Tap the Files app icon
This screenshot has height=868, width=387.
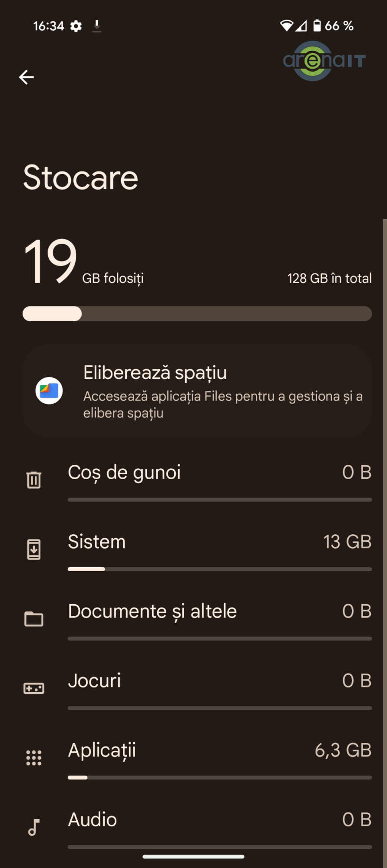pyautogui.click(x=49, y=391)
